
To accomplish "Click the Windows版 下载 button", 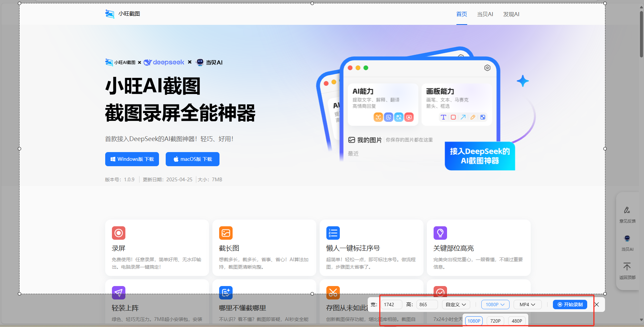I will click(132, 159).
